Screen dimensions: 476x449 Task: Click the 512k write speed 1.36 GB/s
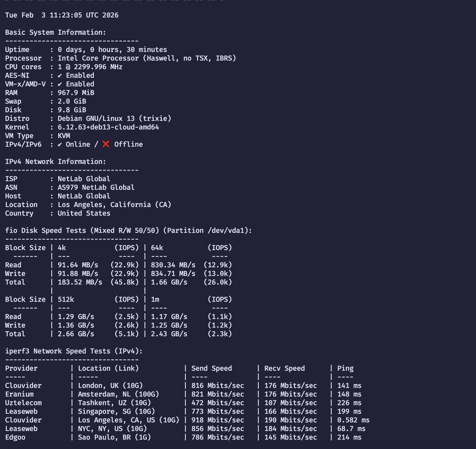76,325
